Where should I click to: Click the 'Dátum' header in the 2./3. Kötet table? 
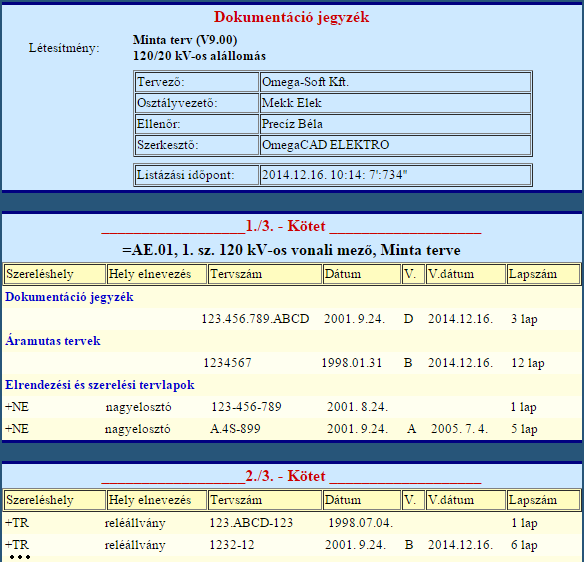(x=362, y=500)
